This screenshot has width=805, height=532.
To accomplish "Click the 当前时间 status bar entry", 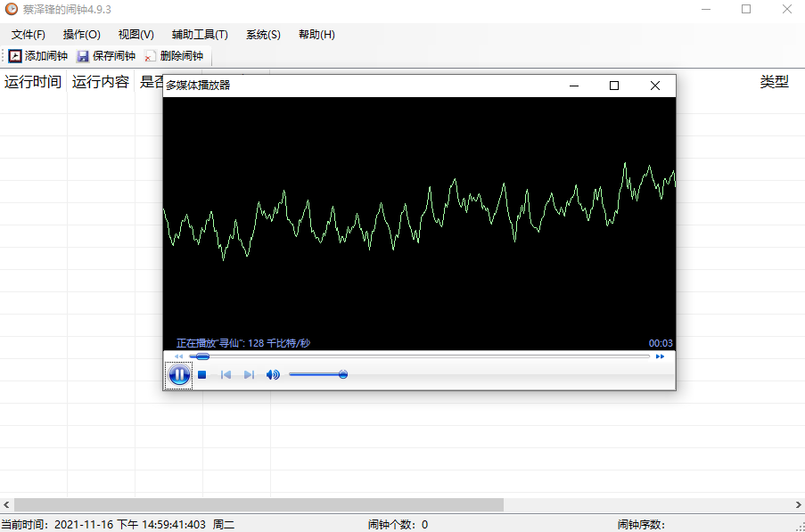I will pos(118,524).
